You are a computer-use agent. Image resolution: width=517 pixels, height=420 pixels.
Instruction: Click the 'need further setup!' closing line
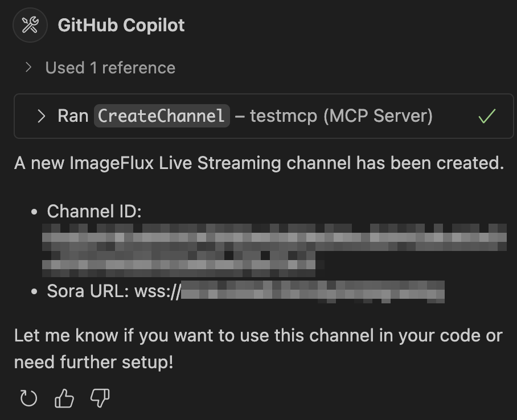(x=93, y=363)
